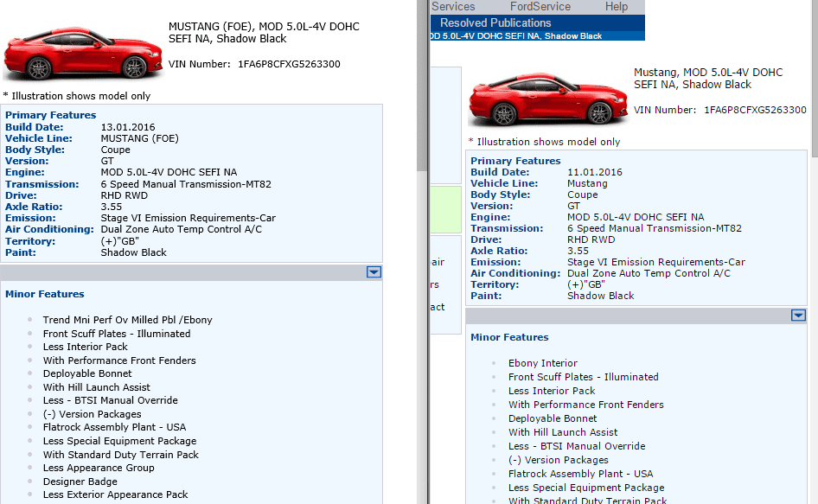Image resolution: width=818 pixels, height=504 pixels.
Task: Click the 'Less Appearance Group' feature
Action: 99,468
